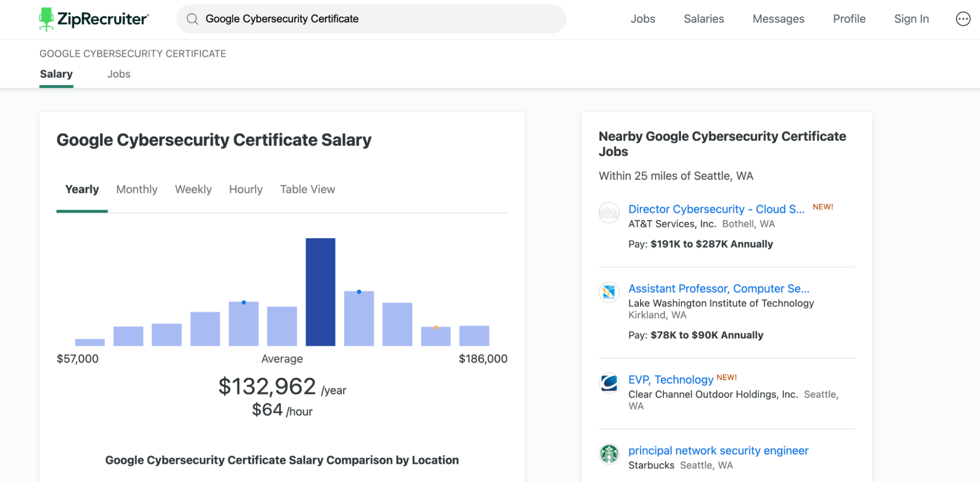Click the Clear Channel Outdoor logo
This screenshot has height=482, width=980.
pos(609,383)
